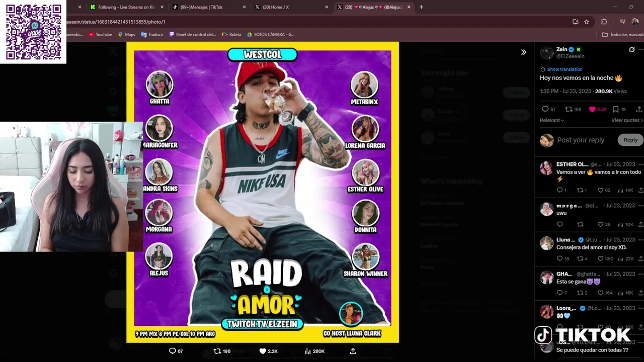
Task: Reply to Lluna's comment with 16 replies
Action: pyautogui.click(x=559, y=258)
